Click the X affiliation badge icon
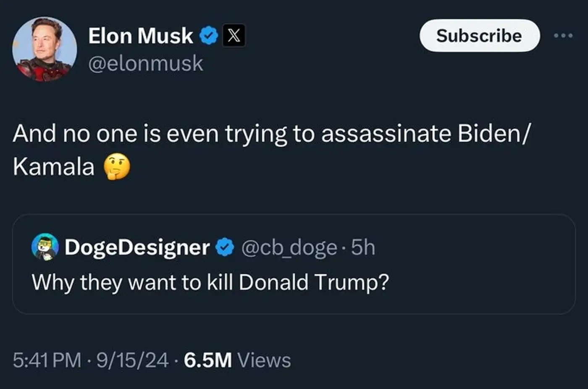This screenshot has width=588, height=389. pyautogui.click(x=234, y=36)
